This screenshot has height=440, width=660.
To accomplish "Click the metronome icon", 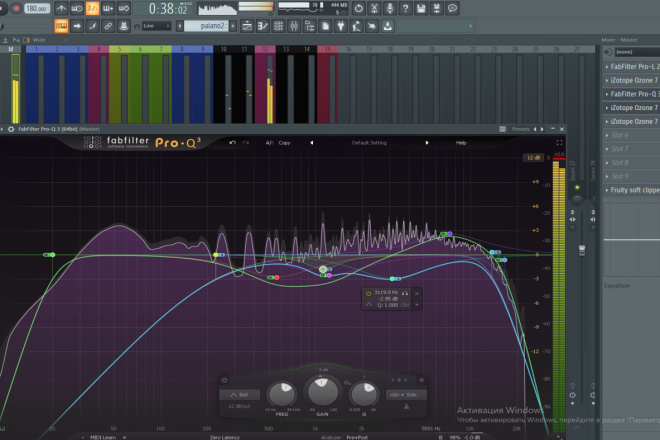I will coord(61,8).
